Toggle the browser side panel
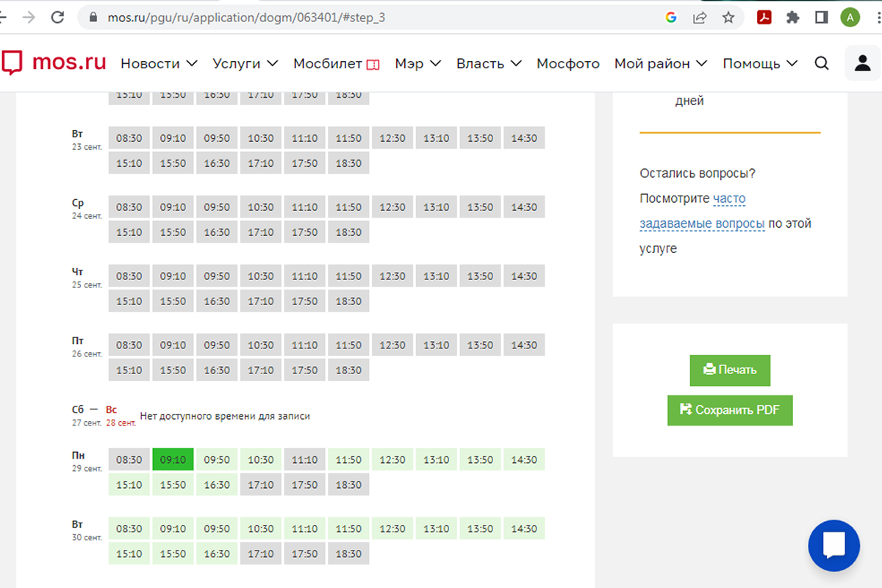The width and height of the screenshot is (882, 588). coord(822,18)
